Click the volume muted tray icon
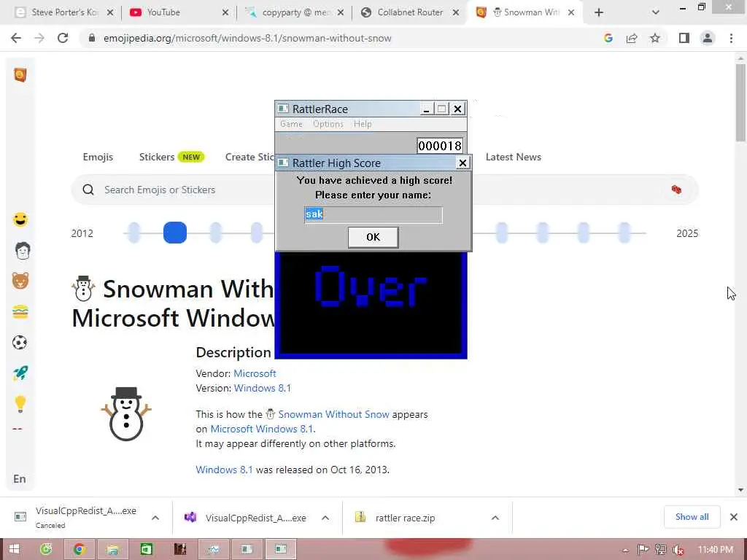This screenshot has width=747, height=560. tap(678, 550)
